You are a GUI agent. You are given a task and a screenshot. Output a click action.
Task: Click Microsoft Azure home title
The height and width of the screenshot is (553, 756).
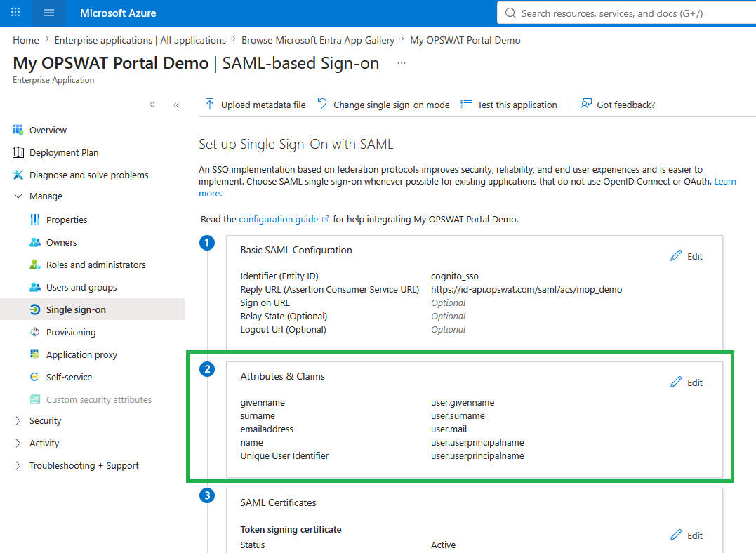(x=118, y=13)
